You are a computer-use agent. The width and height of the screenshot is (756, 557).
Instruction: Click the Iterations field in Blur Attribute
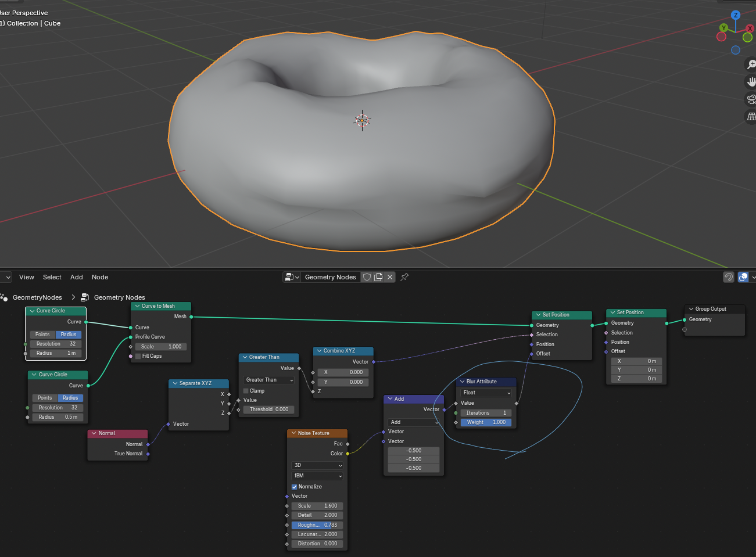click(486, 413)
